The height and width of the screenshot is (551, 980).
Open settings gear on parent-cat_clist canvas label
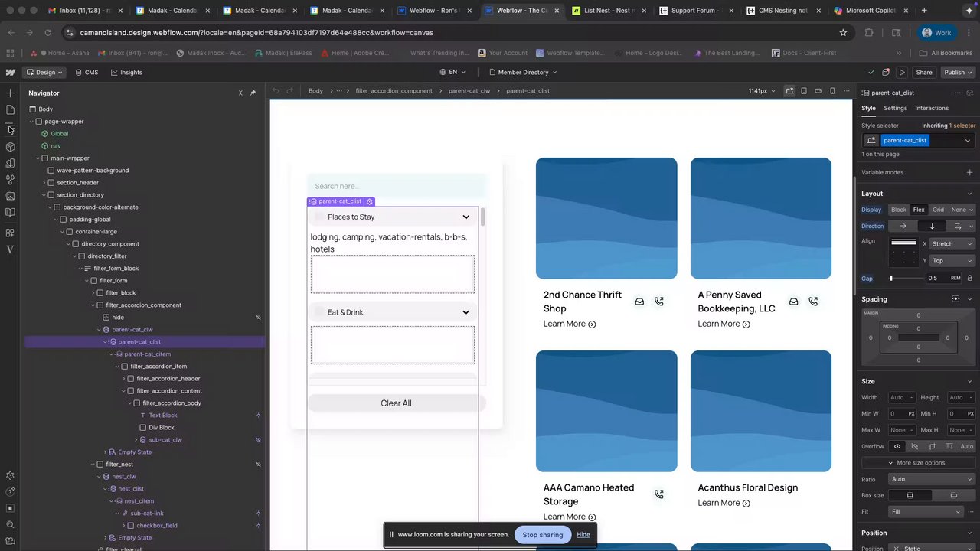[370, 201]
